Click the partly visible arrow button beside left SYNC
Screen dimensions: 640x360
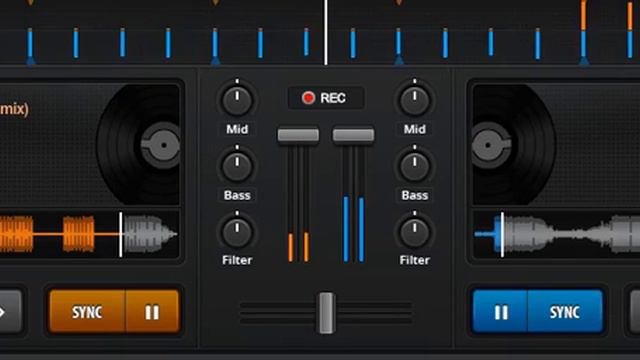point(10,312)
